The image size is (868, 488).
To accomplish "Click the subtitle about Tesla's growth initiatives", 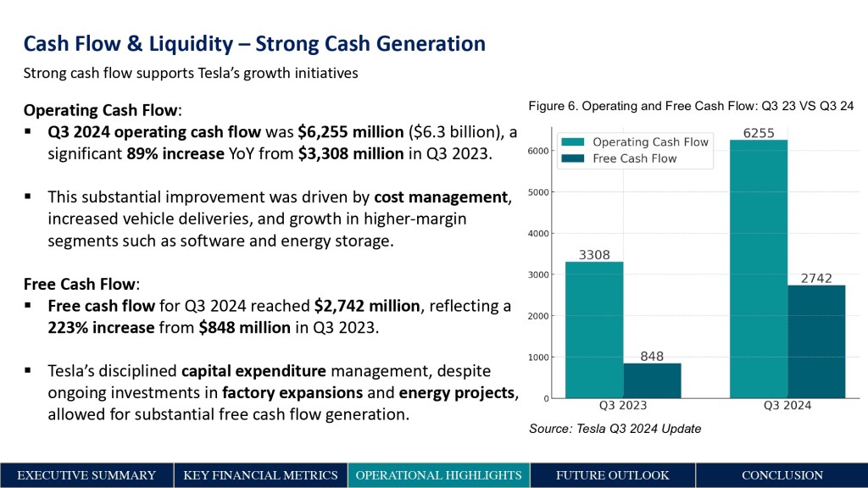I will [191, 73].
